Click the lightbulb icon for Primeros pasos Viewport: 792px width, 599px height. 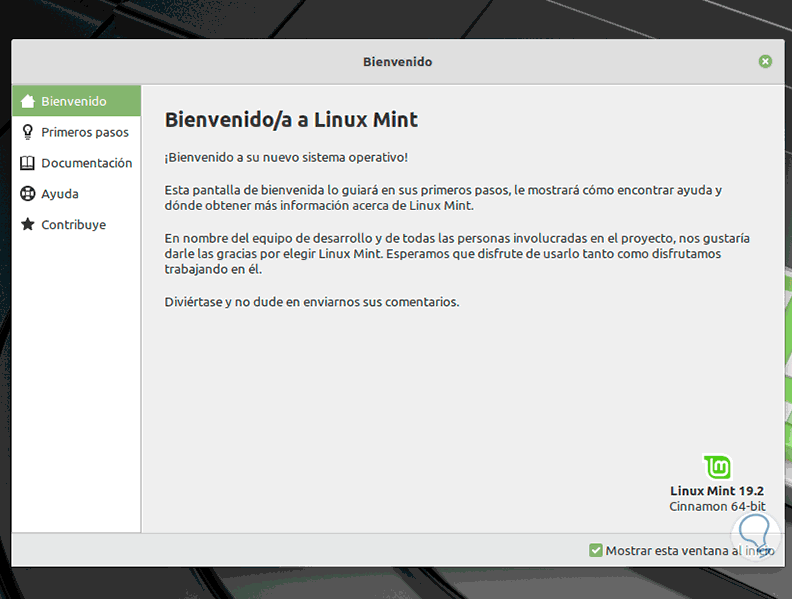coord(28,132)
